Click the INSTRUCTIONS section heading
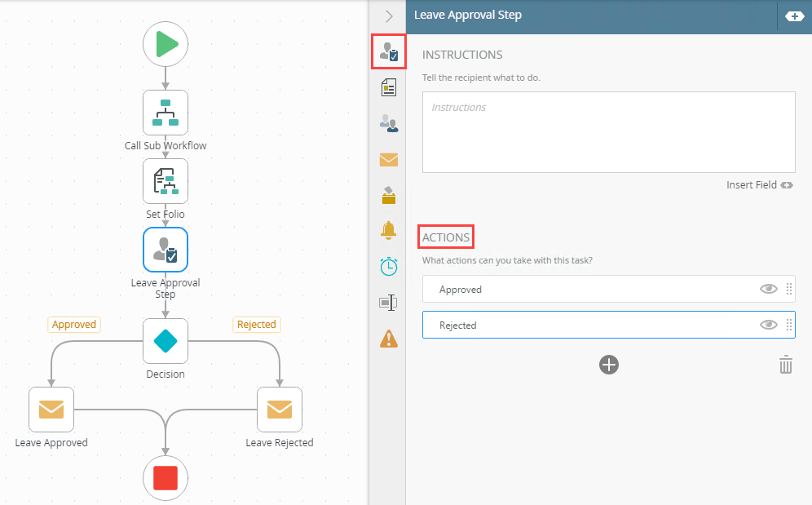This screenshot has width=812, height=505. tap(462, 55)
